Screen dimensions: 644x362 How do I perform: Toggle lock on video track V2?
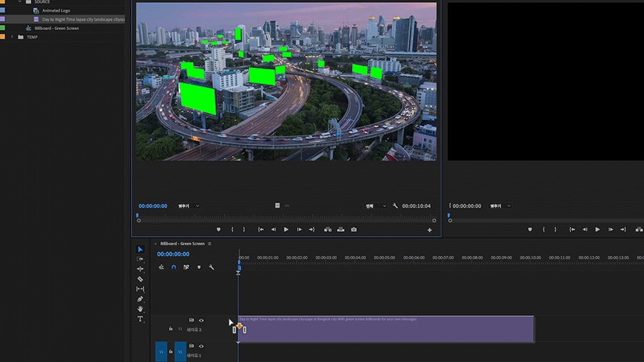170,329
